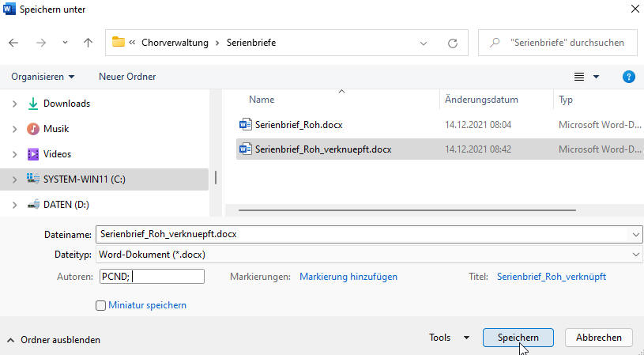Click the Speichern button
This screenshot has height=355, width=644.
(518, 338)
